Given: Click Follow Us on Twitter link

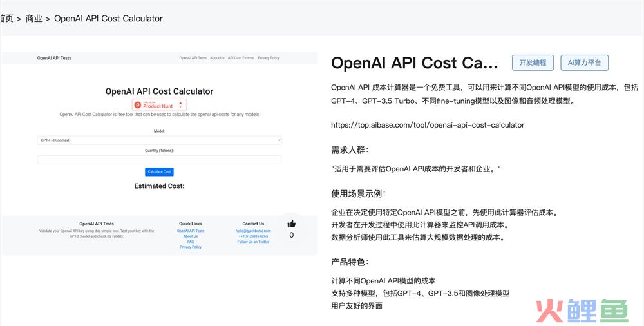Looking at the screenshot, I should 253,242.
